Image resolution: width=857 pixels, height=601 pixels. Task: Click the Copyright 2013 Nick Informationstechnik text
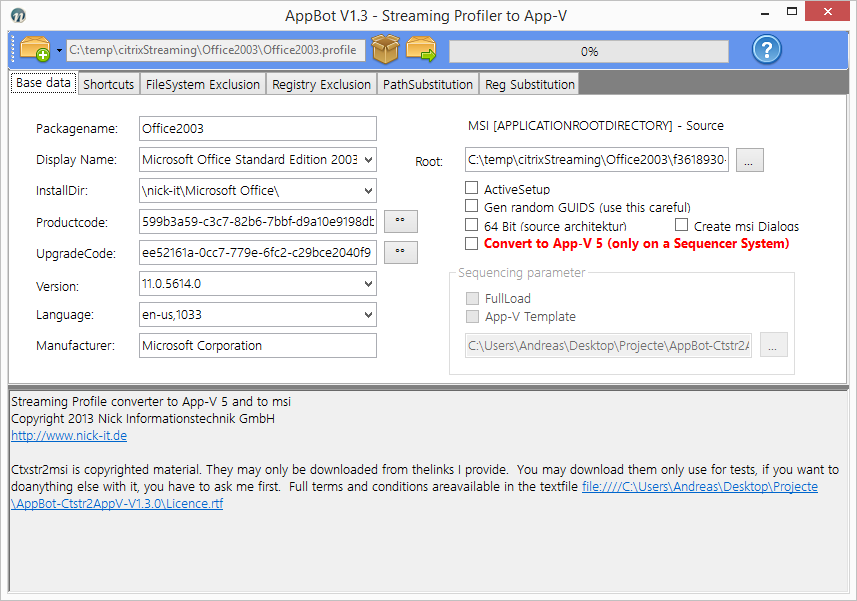(x=143, y=419)
